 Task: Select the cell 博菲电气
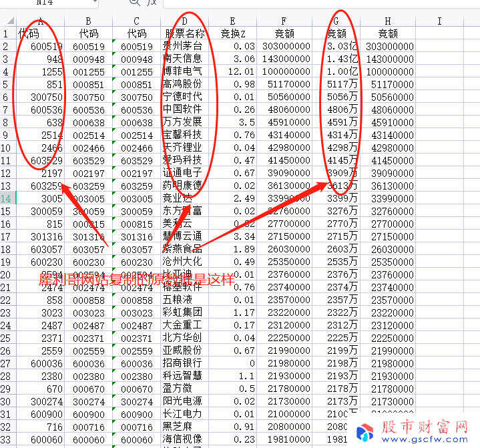point(185,71)
